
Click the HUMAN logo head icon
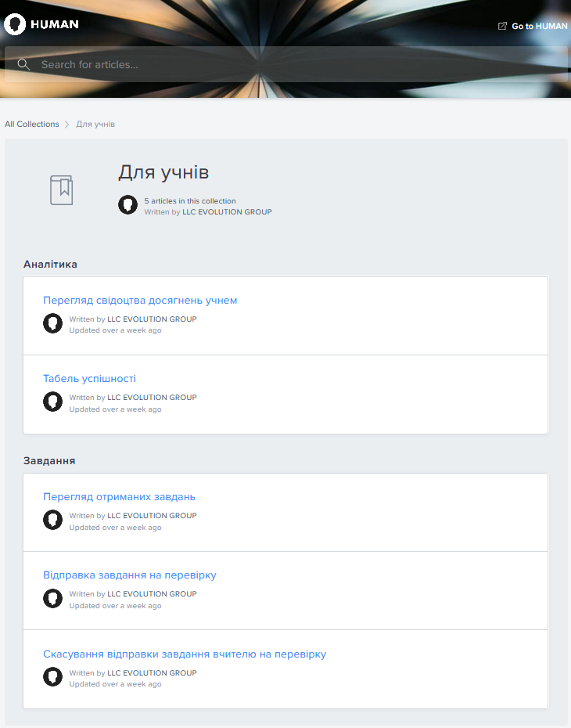click(x=14, y=24)
